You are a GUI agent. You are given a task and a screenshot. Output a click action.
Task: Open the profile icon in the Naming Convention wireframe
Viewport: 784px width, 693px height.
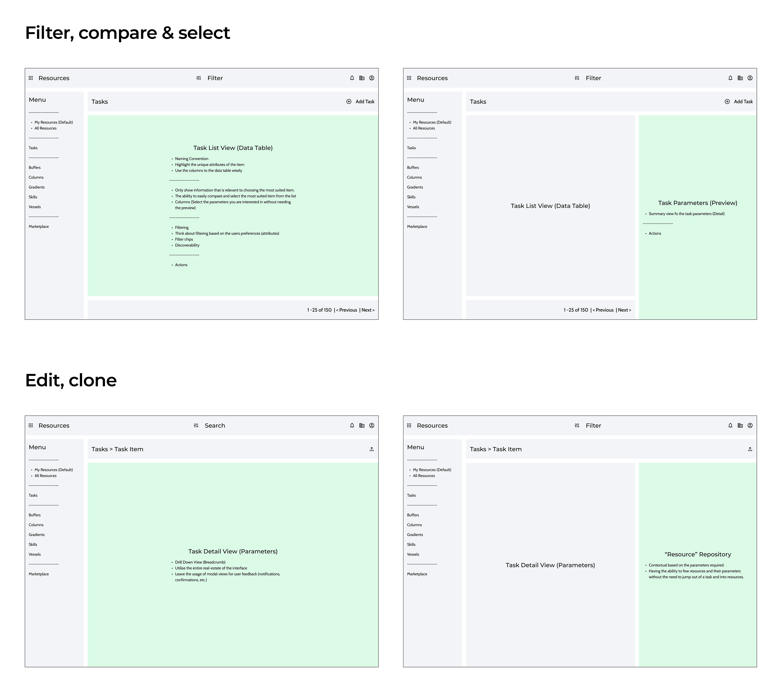point(372,78)
